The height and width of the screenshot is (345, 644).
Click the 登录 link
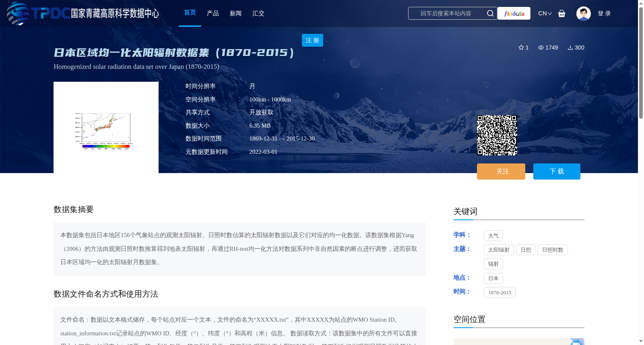(604, 13)
